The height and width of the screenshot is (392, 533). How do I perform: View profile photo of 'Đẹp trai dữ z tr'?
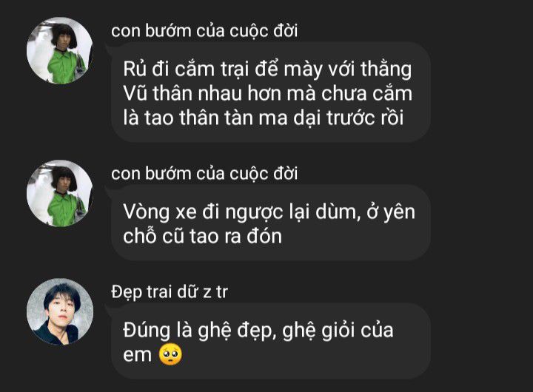(x=60, y=311)
